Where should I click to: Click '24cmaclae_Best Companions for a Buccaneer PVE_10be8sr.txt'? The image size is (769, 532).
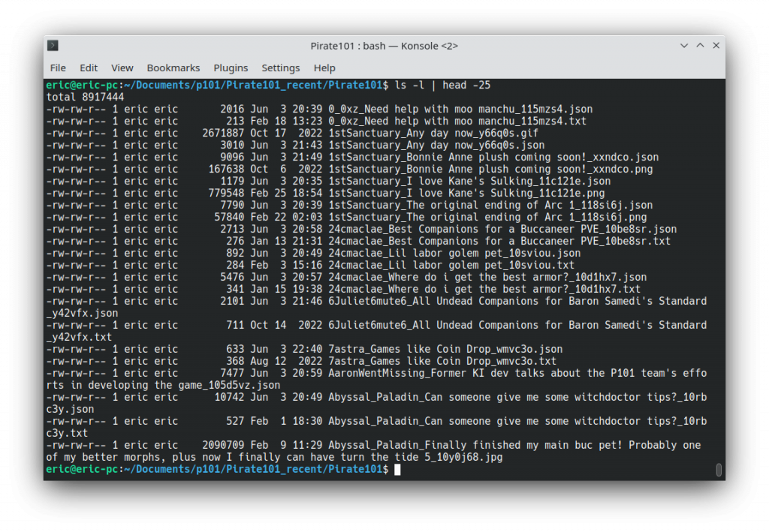(499, 241)
